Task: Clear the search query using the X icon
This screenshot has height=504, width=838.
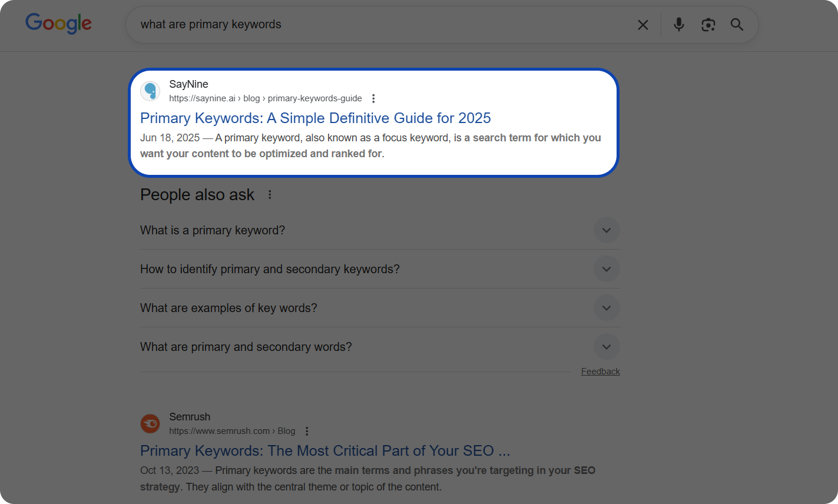Action: point(642,25)
